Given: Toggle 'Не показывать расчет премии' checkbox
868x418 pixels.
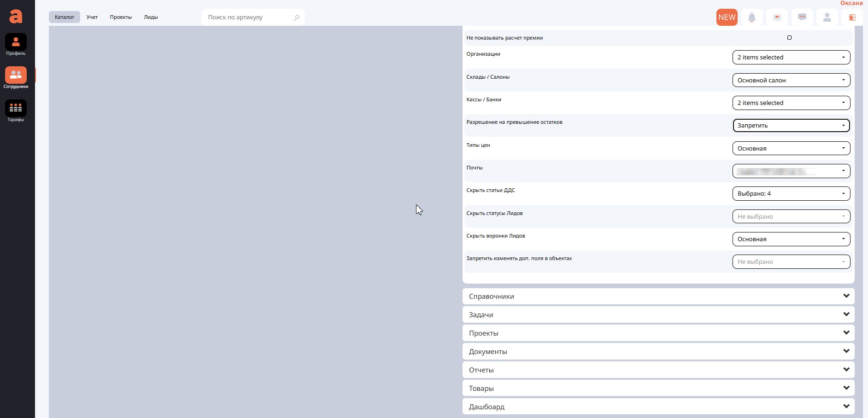Looking at the screenshot, I should point(789,38).
